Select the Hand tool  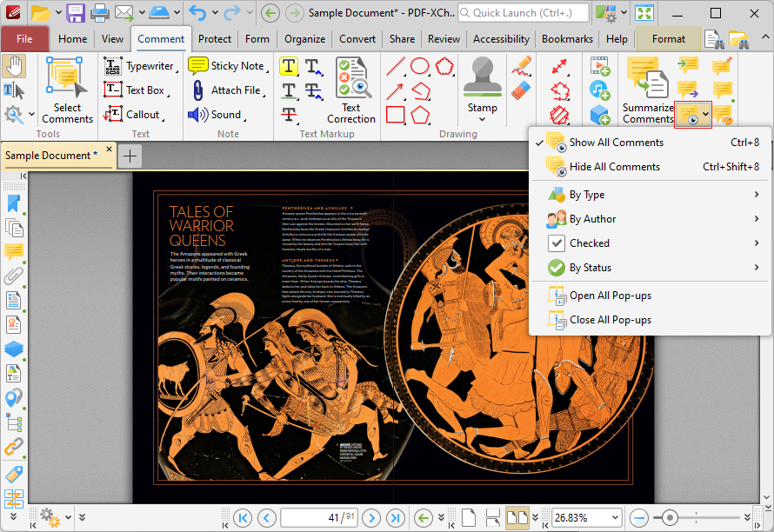click(14, 66)
